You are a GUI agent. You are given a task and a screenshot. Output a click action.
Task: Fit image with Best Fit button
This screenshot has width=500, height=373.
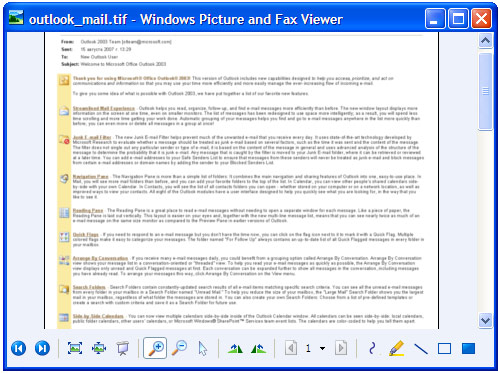tap(75, 348)
